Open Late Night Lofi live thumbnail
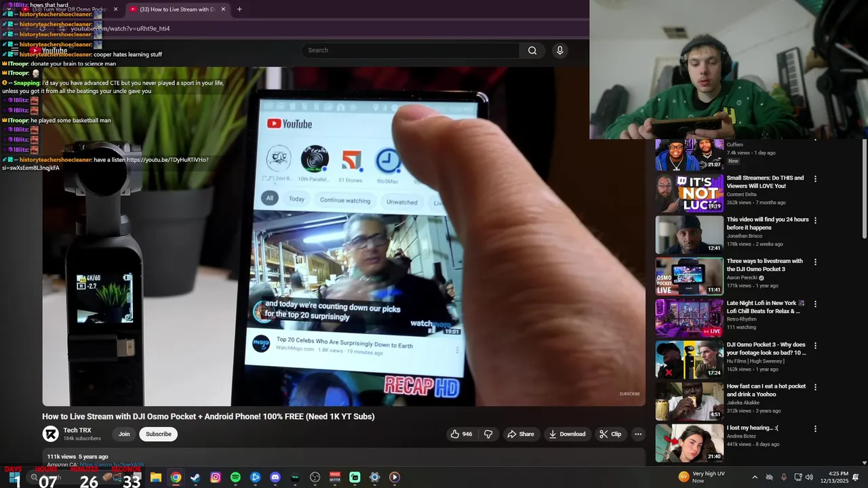The image size is (868, 488). (x=689, y=318)
